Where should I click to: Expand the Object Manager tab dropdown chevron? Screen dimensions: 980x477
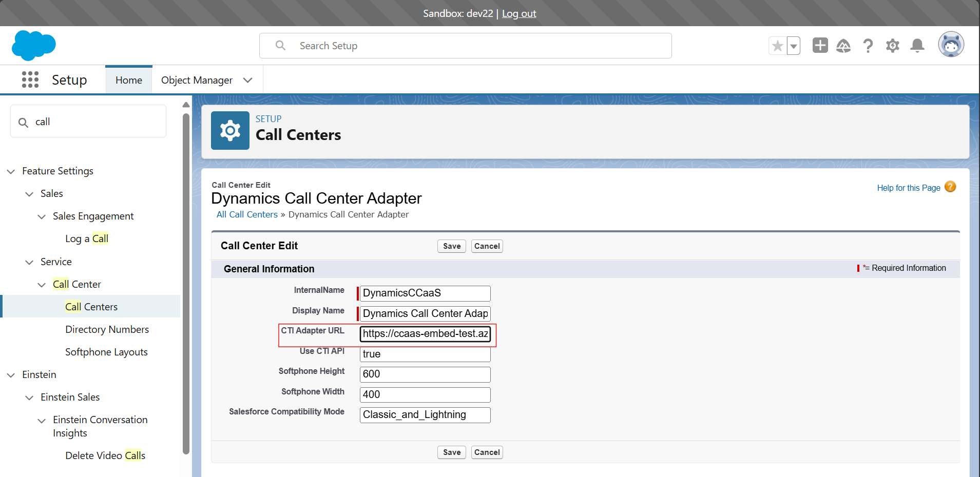[248, 80]
